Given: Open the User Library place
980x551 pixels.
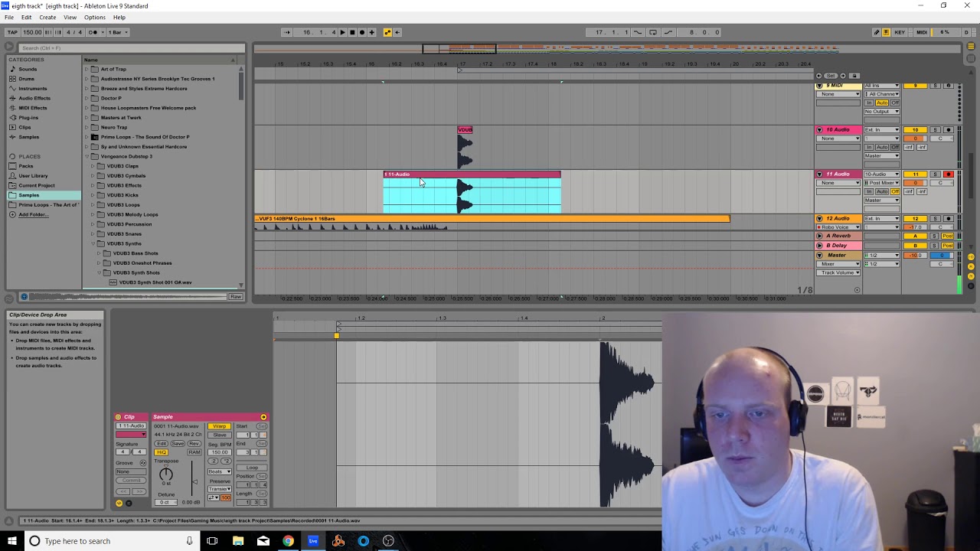Looking at the screenshot, I should [x=33, y=175].
